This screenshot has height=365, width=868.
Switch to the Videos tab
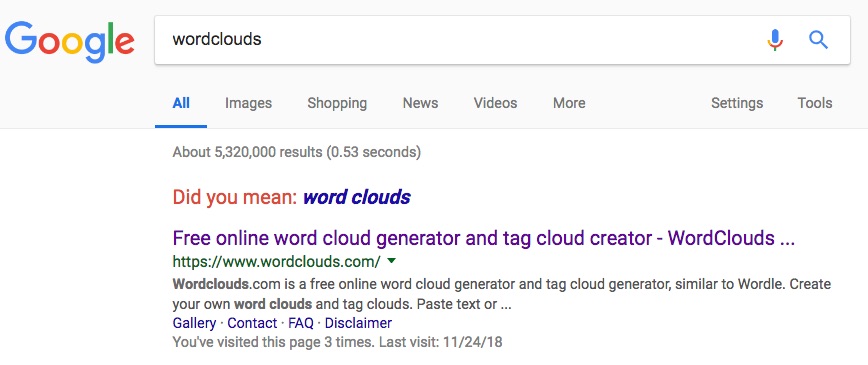click(495, 103)
